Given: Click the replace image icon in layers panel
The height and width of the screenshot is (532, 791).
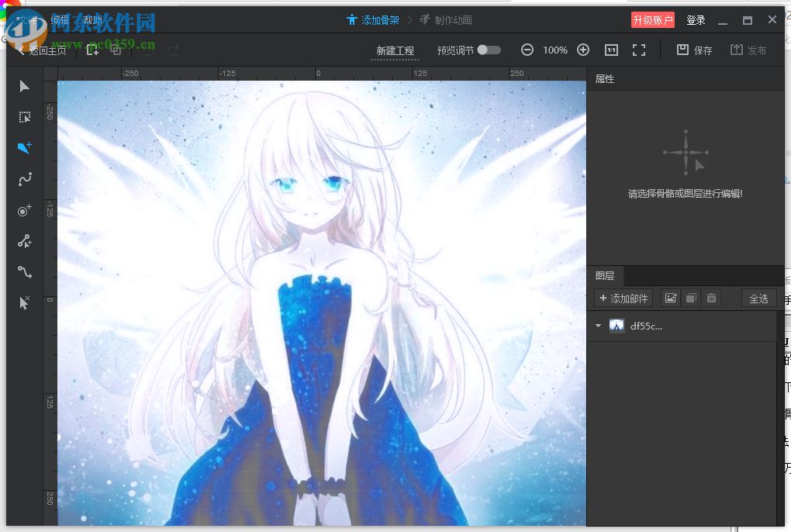Looking at the screenshot, I should tap(670, 298).
